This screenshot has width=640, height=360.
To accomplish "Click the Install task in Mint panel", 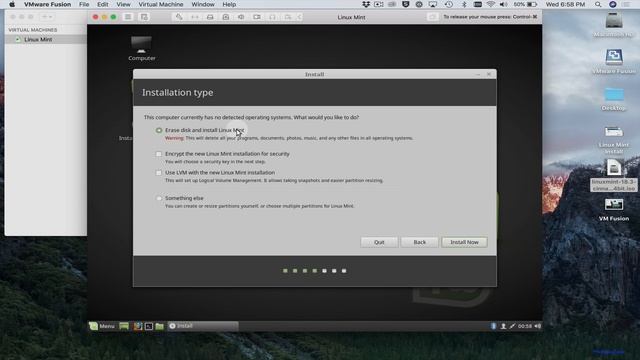I will 203,326.
